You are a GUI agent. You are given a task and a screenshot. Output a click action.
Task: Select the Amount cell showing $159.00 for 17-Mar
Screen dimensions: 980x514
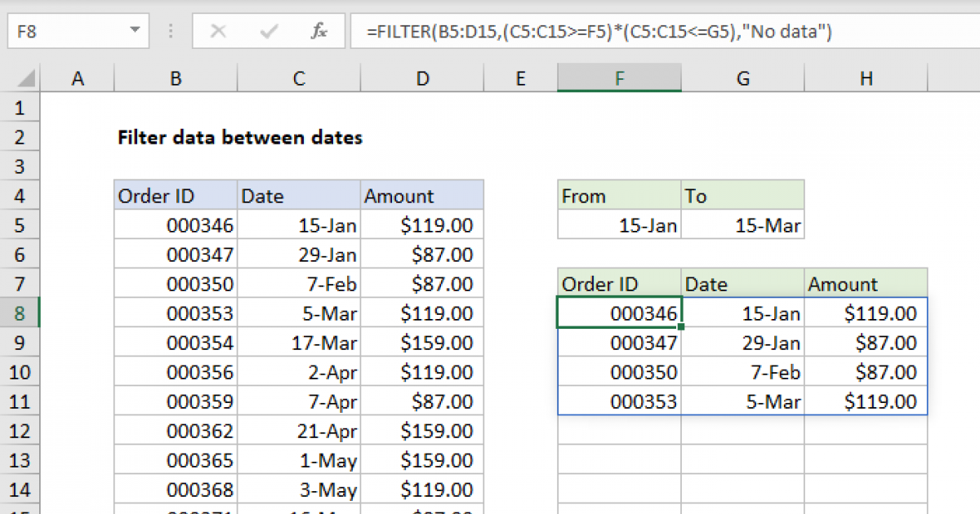point(422,342)
